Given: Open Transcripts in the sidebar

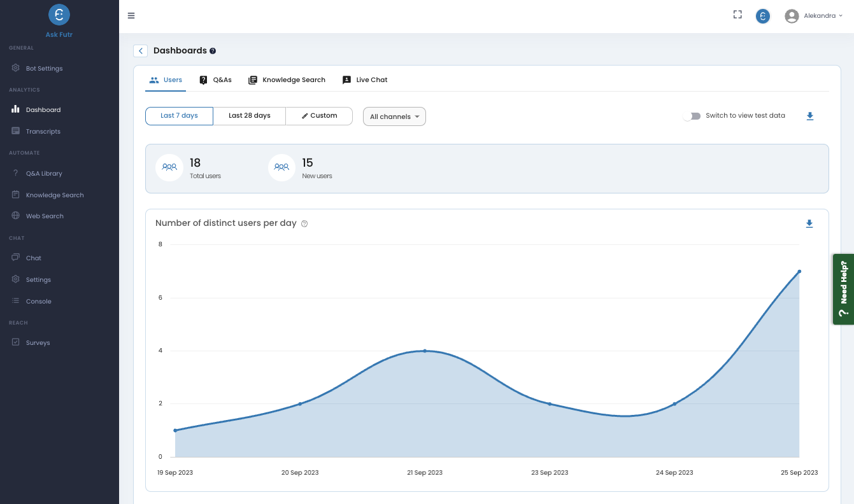Looking at the screenshot, I should 43,131.
